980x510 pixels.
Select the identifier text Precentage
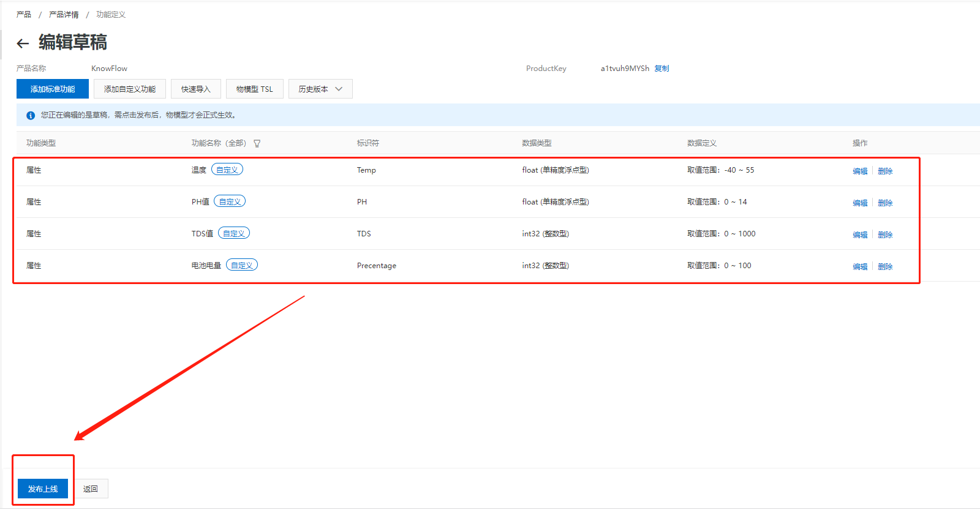(377, 266)
